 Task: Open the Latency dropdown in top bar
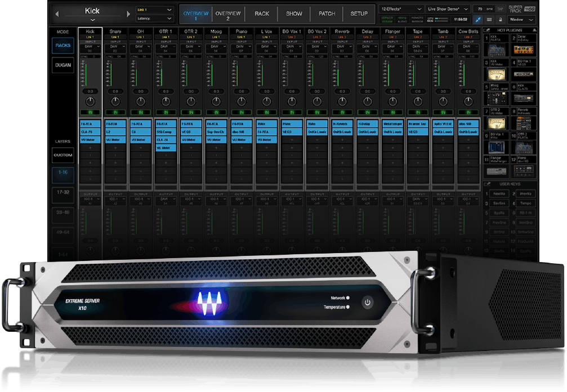tap(154, 19)
